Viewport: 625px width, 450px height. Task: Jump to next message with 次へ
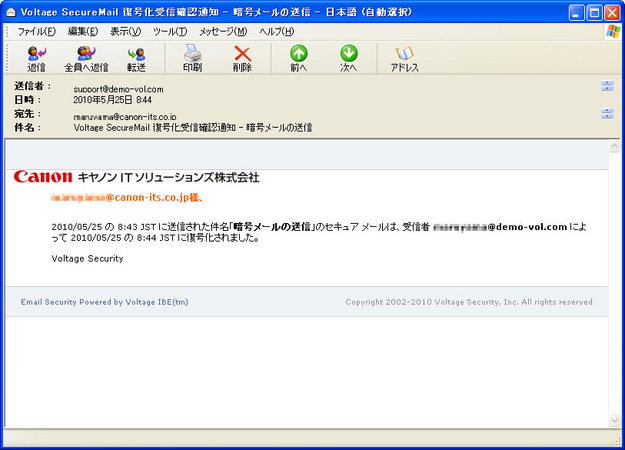[x=348, y=58]
